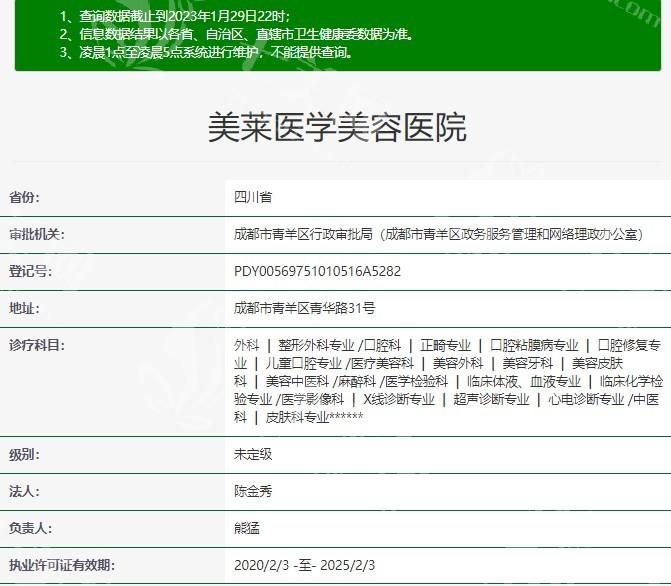Image resolution: width=671 pixels, height=586 pixels.
Task: Click the hospital title 美莱医学美容医院
Action: coord(337,128)
